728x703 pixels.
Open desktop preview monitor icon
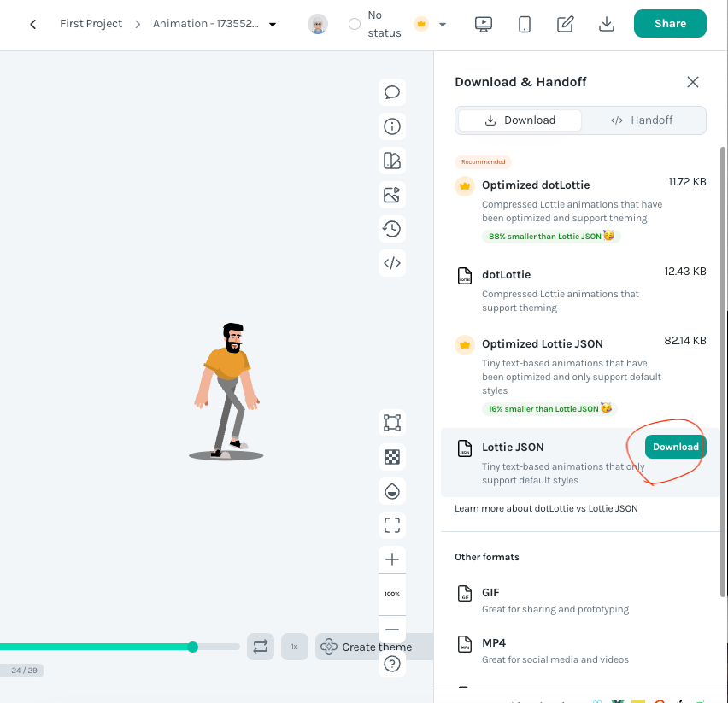[484, 24]
